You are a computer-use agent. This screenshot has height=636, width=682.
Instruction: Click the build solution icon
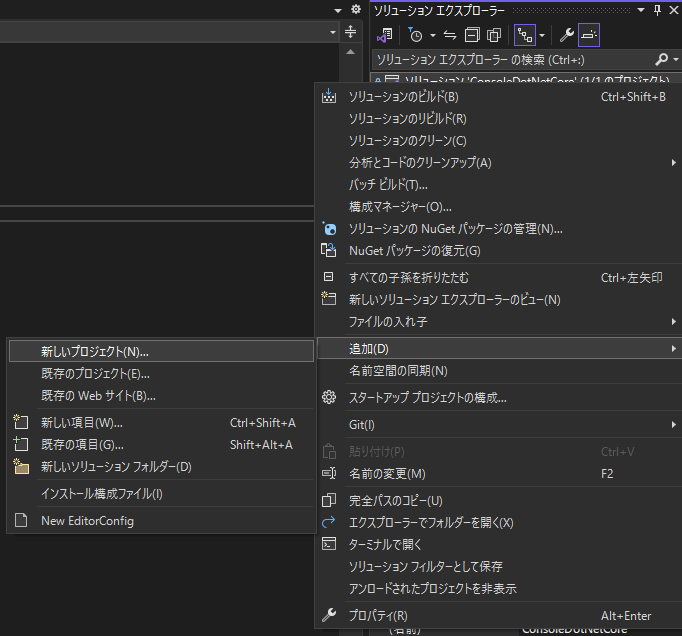(x=329, y=96)
